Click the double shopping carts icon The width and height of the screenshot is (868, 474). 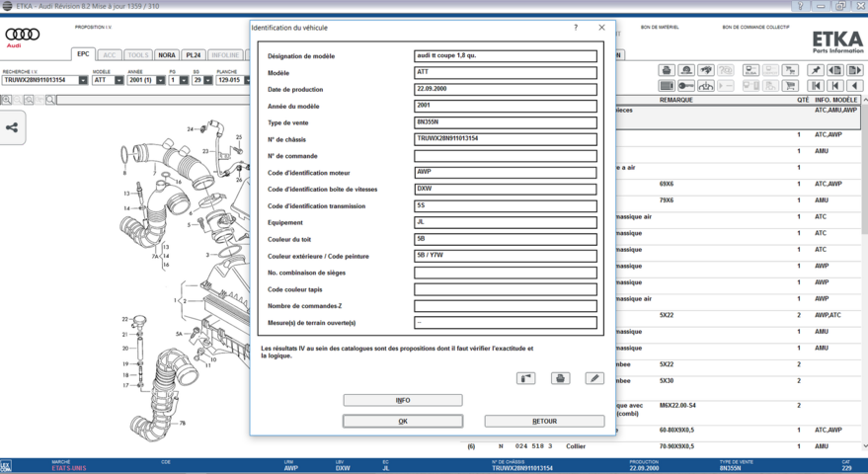point(791,70)
